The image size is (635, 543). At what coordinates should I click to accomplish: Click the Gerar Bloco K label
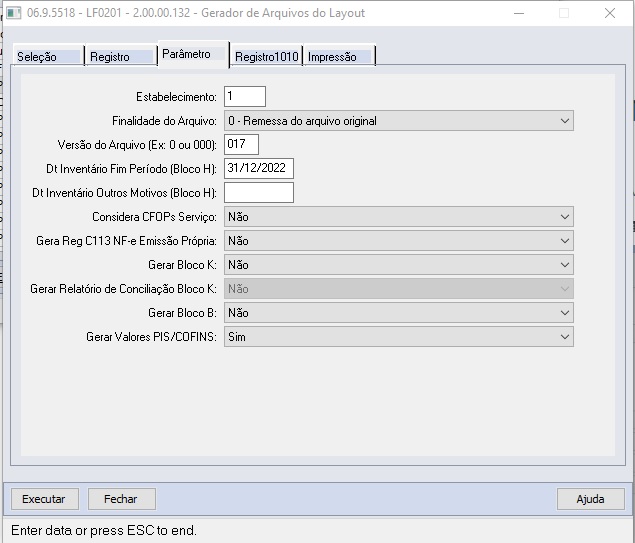pyautogui.click(x=182, y=265)
